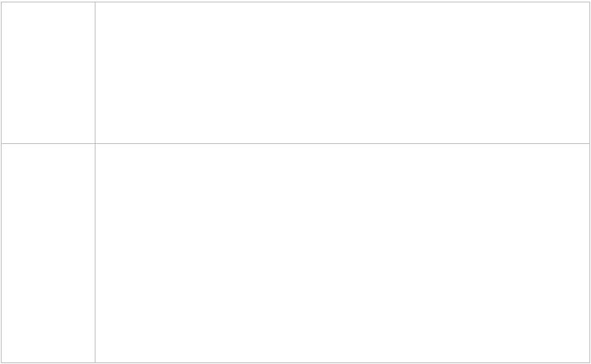Click the table's outer left border
Viewport: 591px width, 364px height.
(1, 182)
